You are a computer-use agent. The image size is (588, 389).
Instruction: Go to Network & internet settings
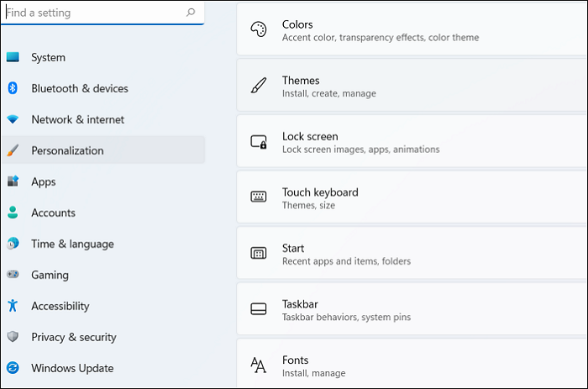pos(77,119)
